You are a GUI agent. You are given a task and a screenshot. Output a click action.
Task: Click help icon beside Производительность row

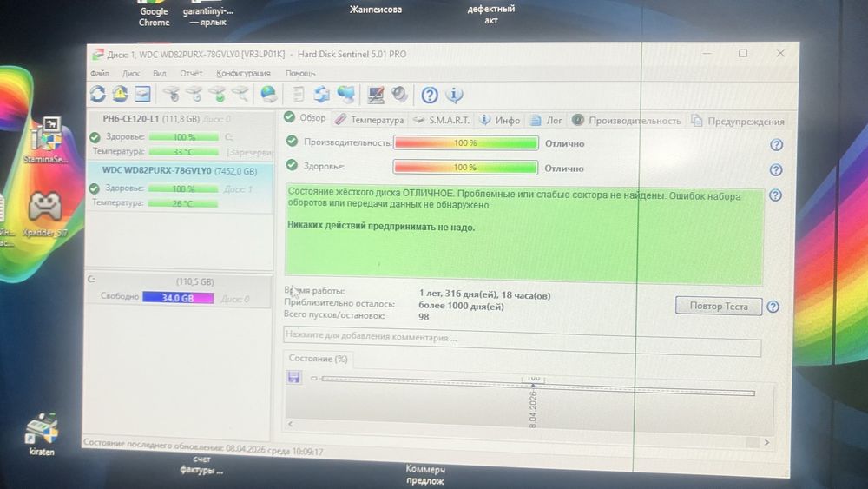[776, 145]
